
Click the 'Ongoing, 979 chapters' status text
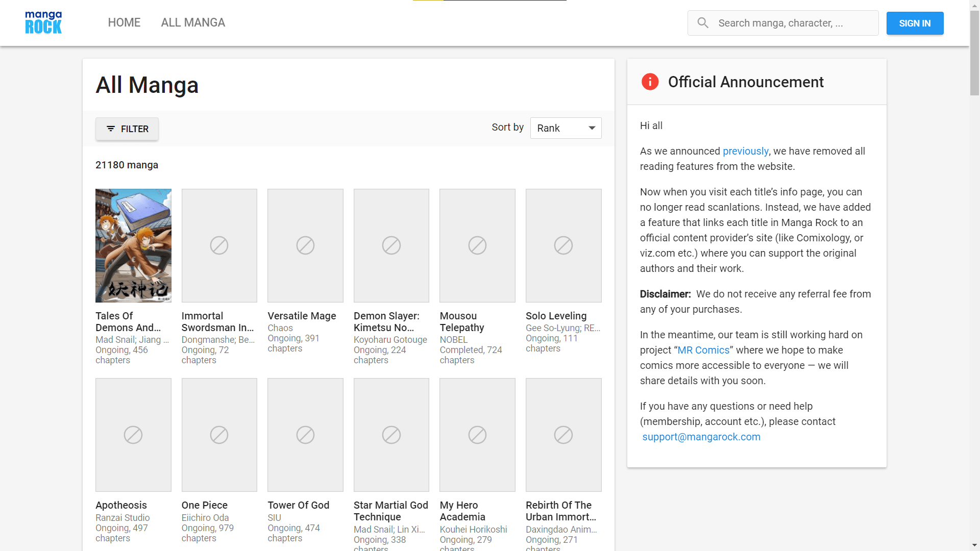click(x=208, y=533)
